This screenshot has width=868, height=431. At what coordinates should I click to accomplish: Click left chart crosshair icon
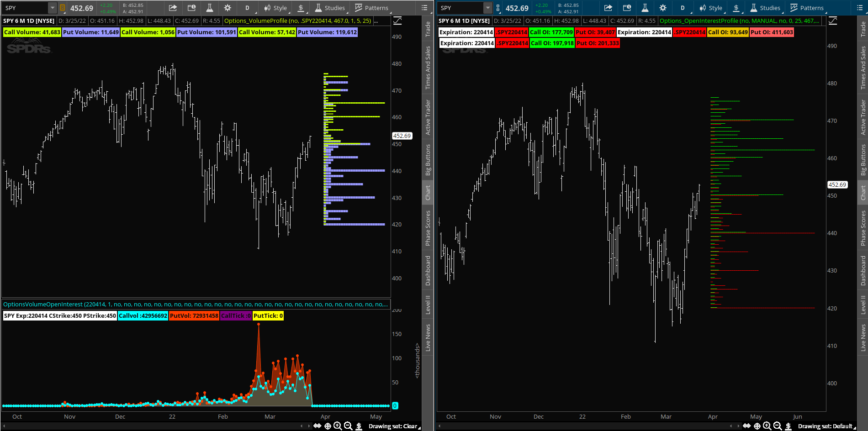pyautogui.click(x=328, y=426)
